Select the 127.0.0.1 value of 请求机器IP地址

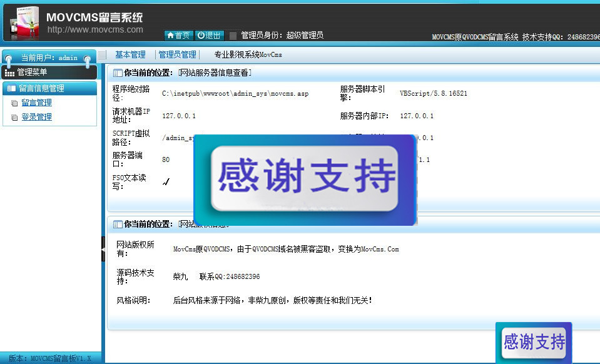click(179, 116)
